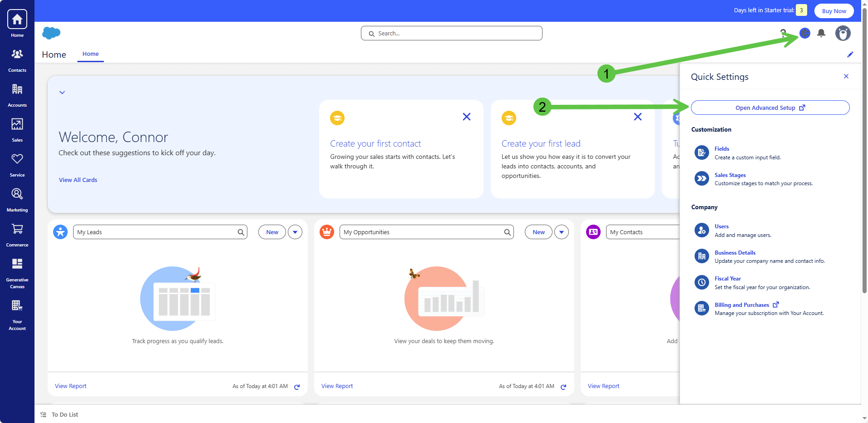Collapse the Welcome card section chevron
Viewport: 868px width, 423px height.
[x=62, y=93]
